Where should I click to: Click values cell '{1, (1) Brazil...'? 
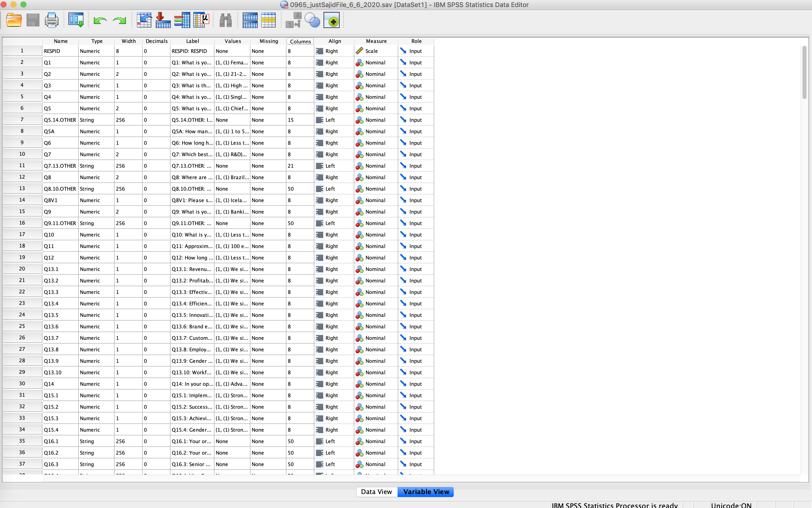point(232,177)
